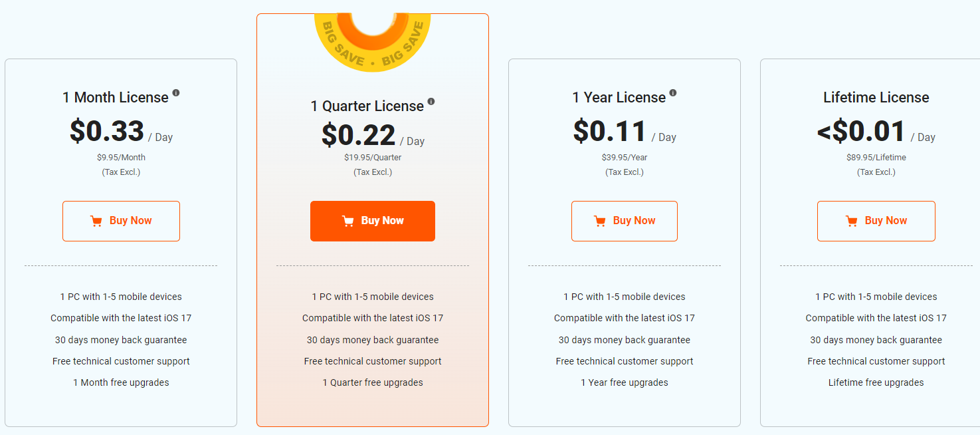Select the 1 Quarter License heading
Viewport: 980px width, 435px height.
point(367,106)
